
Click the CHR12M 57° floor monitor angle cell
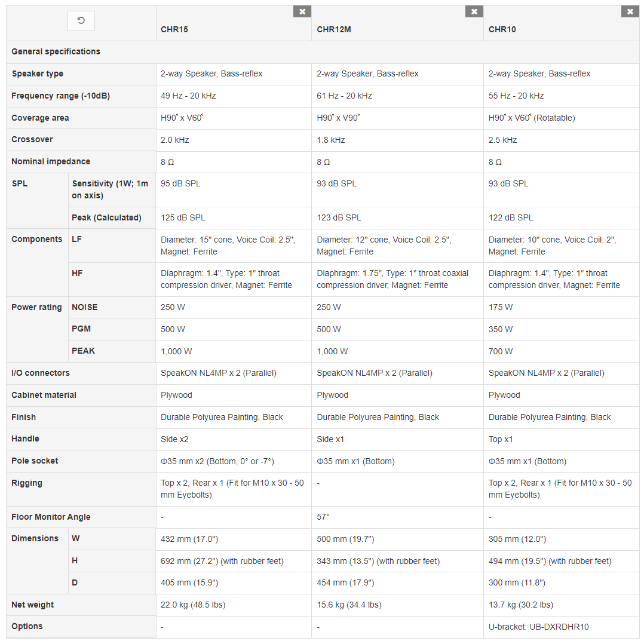coord(323,517)
